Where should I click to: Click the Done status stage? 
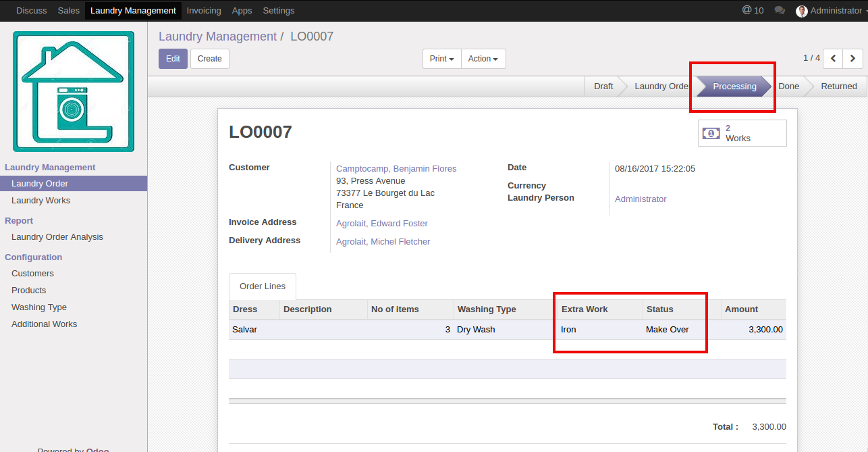788,86
